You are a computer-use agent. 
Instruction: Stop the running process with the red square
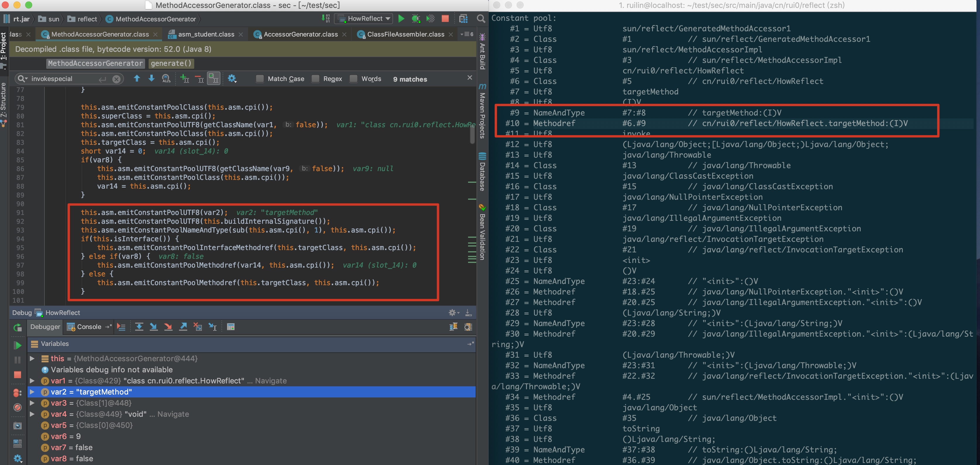pos(445,19)
